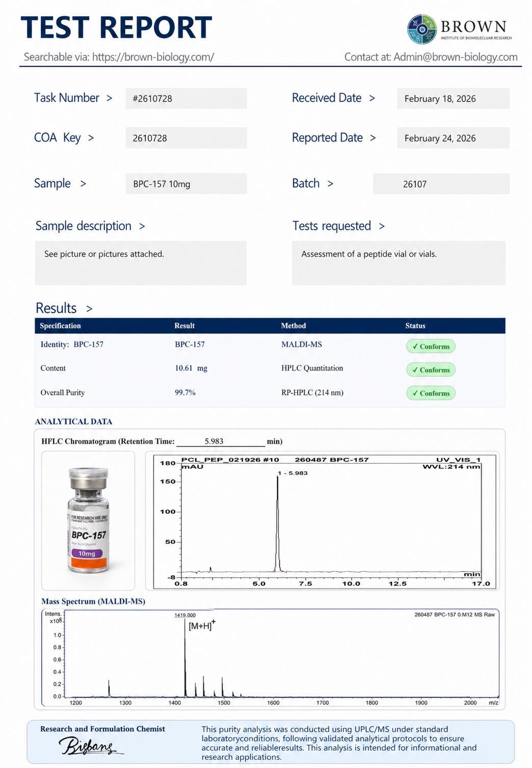
Task: Click the Reported Date field February 24, 2026
Action: pyautogui.click(x=453, y=138)
